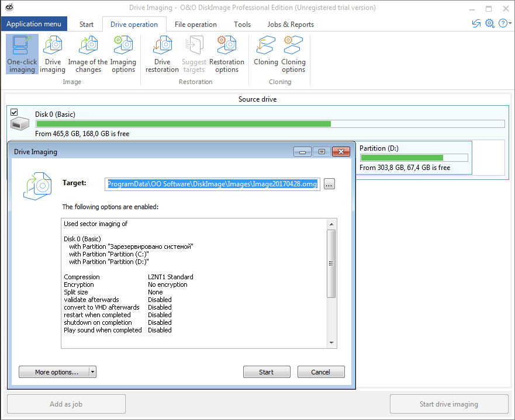The height and width of the screenshot is (420, 515).
Task: Expand the help menu dropdown arrow
Action: point(510,23)
